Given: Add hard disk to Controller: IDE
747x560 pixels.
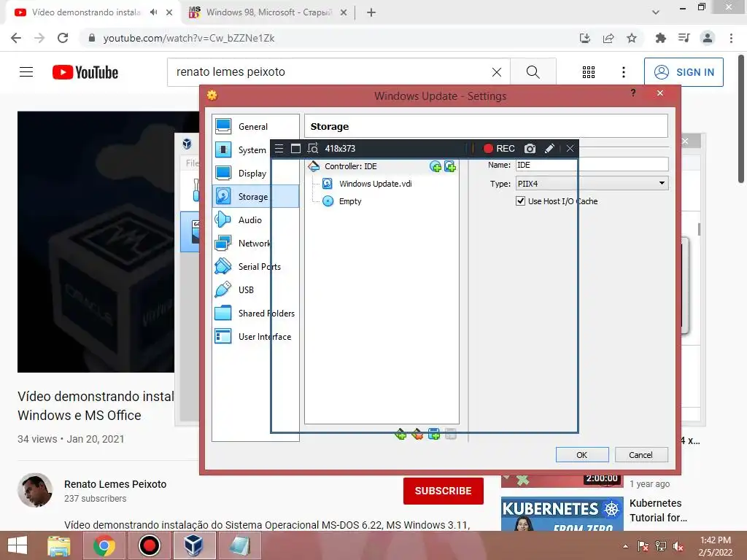Looking at the screenshot, I should [449, 166].
